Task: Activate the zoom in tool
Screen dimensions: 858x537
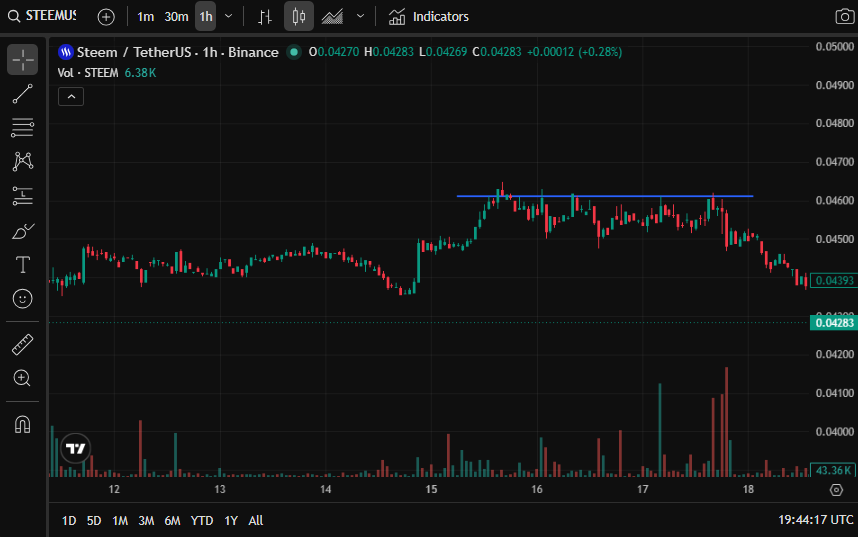Action: pos(22,378)
